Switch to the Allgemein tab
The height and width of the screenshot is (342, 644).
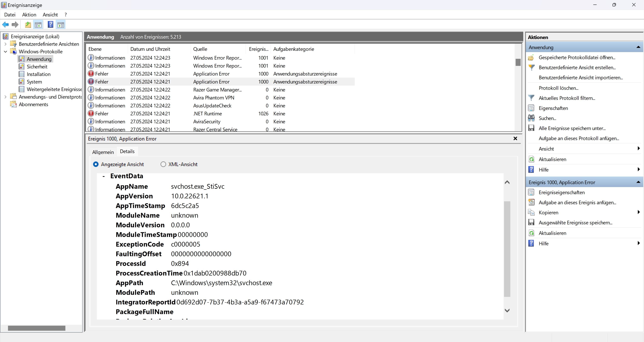[103, 152]
